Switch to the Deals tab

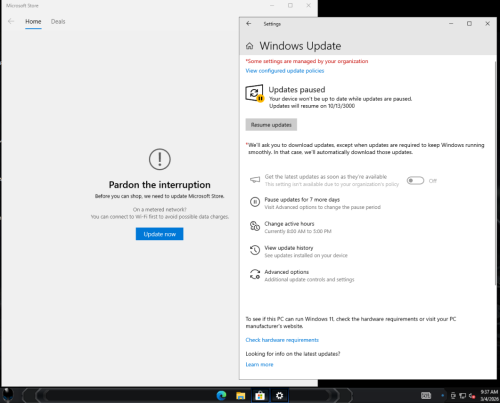click(x=58, y=22)
